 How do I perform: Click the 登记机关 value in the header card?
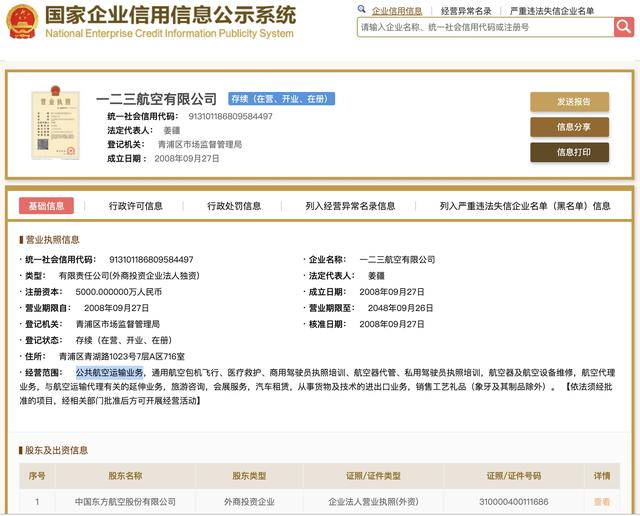click(x=200, y=145)
